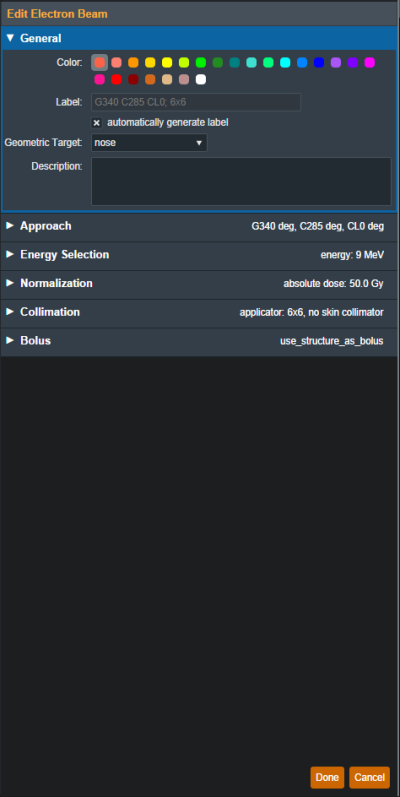This screenshot has height=797, width=400.
Task: Expand the Approach section
Action: click(x=199, y=227)
